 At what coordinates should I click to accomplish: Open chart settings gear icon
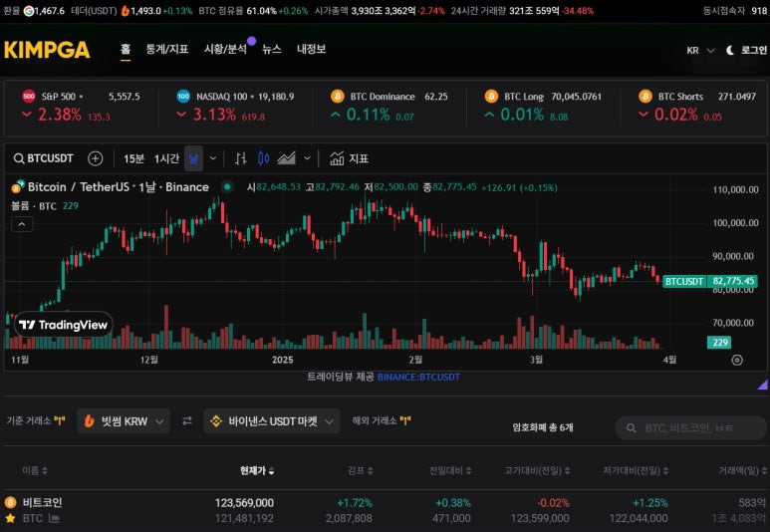[736, 360]
